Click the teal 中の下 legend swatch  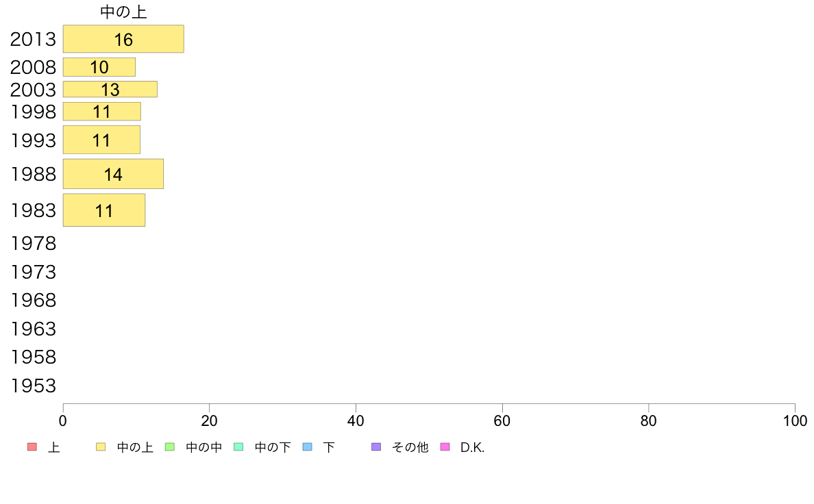coord(239,447)
